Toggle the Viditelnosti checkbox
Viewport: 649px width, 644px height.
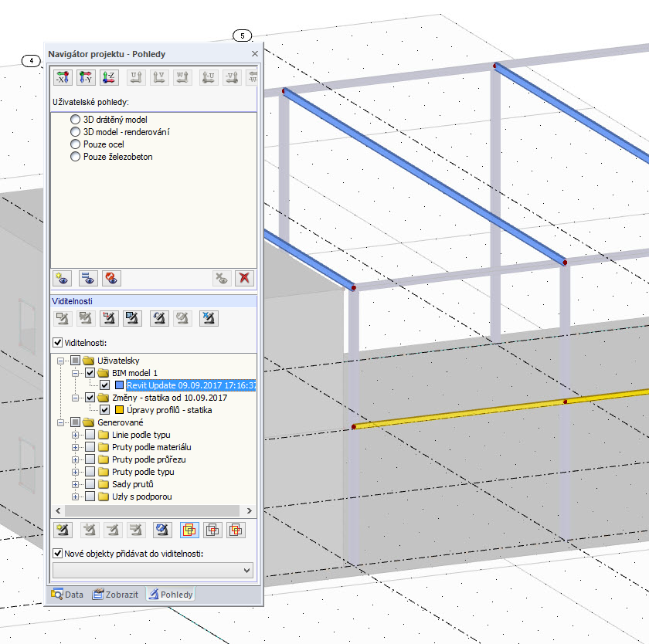click(57, 343)
